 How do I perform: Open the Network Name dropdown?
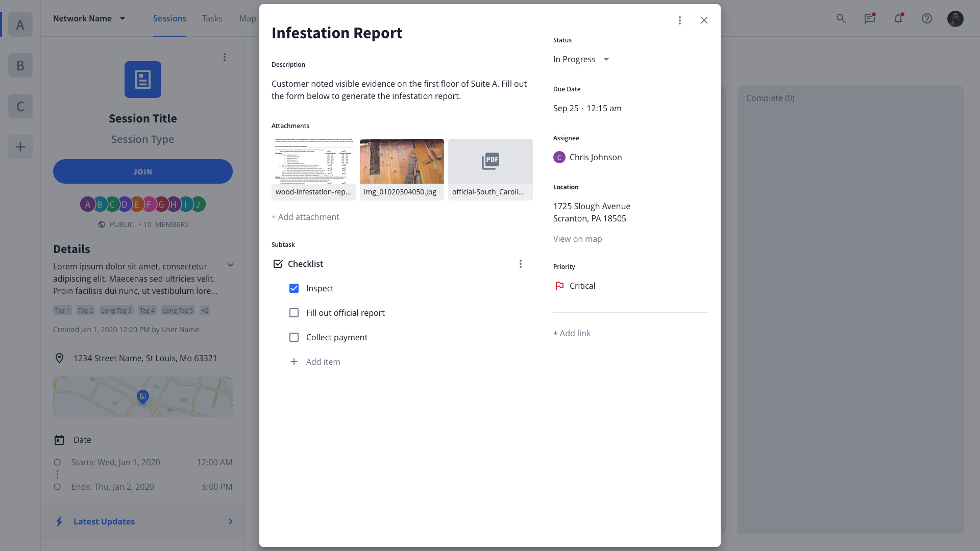coord(89,18)
